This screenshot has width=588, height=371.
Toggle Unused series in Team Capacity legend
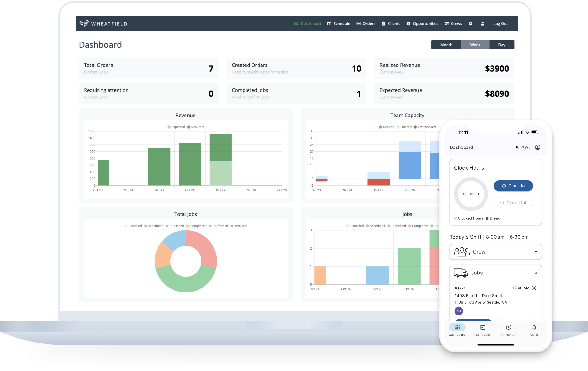click(387, 127)
